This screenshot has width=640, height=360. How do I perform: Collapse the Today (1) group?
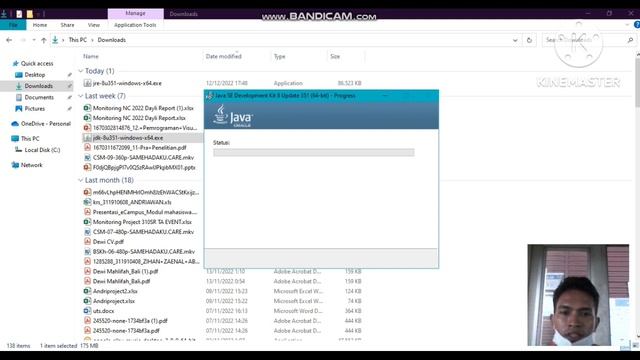[80, 71]
